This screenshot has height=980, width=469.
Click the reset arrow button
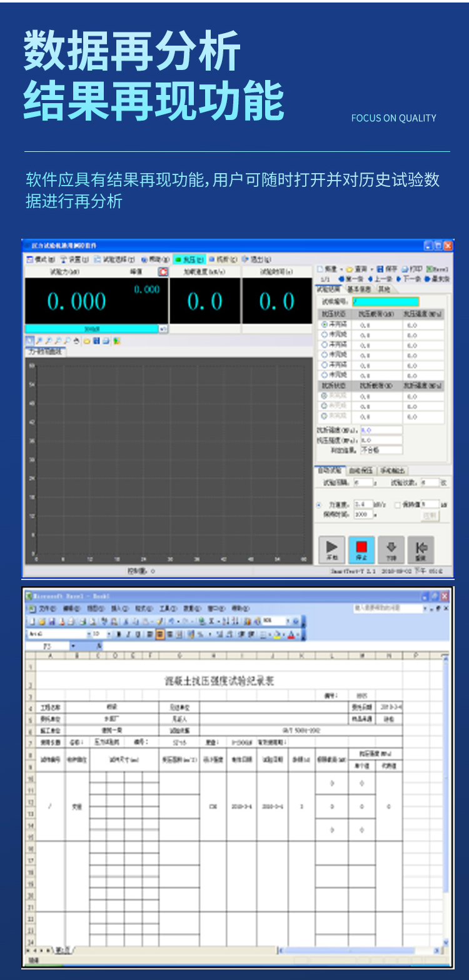421,550
